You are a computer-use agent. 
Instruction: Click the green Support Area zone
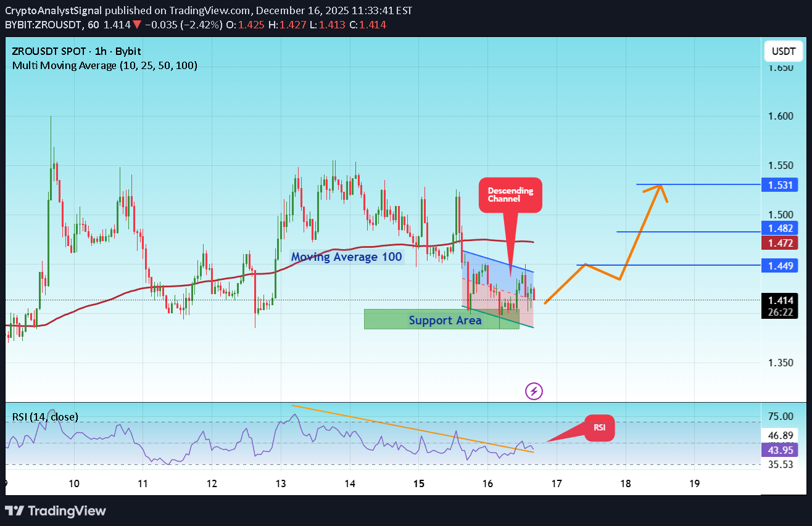(x=441, y=319)
